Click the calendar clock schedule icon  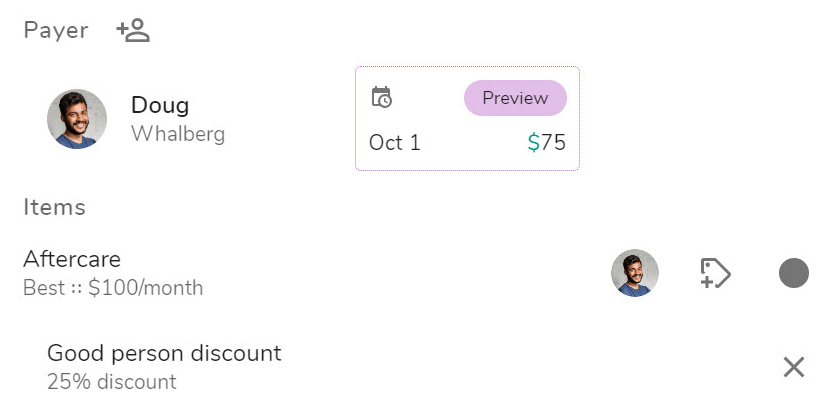click(x=381, y=97)
